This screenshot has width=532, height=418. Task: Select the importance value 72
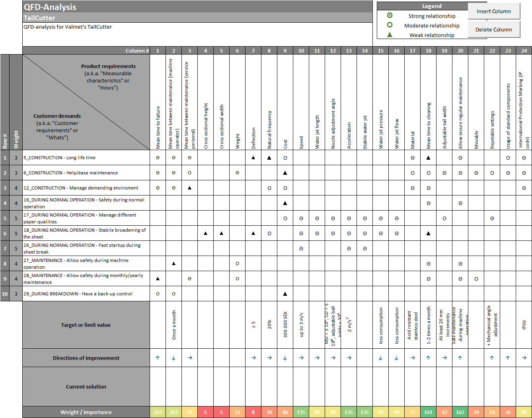pyautogui.click(x=412, y=412)
